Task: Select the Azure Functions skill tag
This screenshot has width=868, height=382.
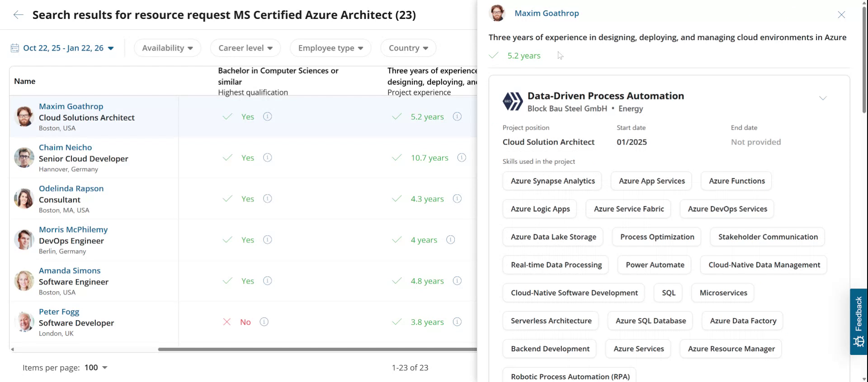Action: click(736, 181)
